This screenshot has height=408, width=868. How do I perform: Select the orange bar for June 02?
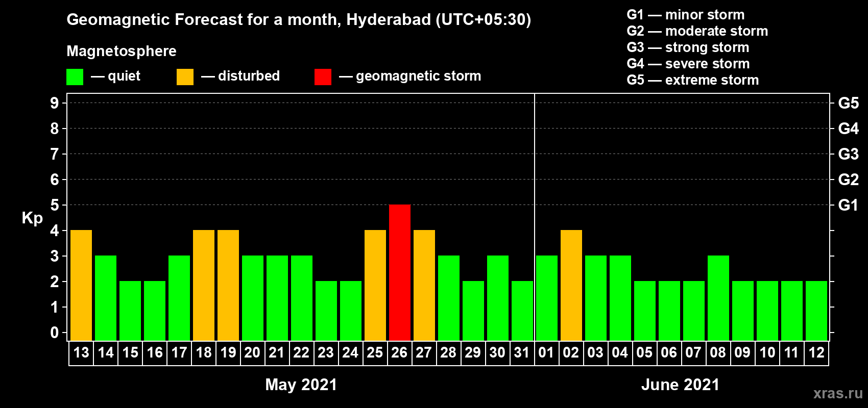[x=571, y=285]
